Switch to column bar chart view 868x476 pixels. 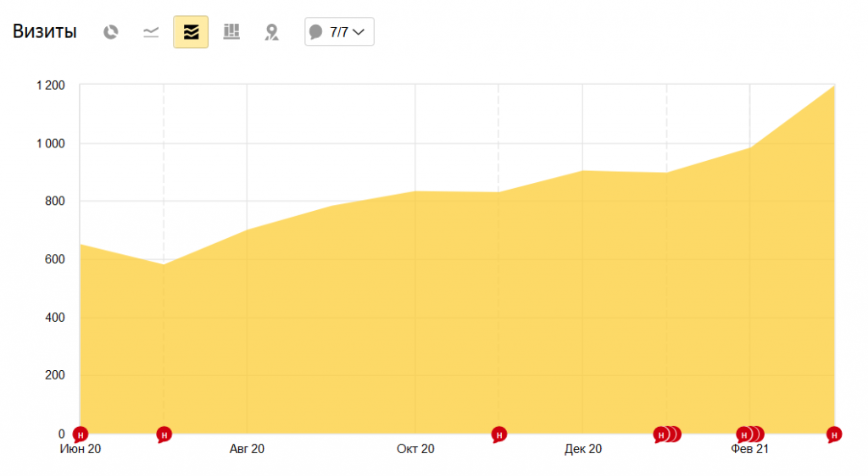231,32
